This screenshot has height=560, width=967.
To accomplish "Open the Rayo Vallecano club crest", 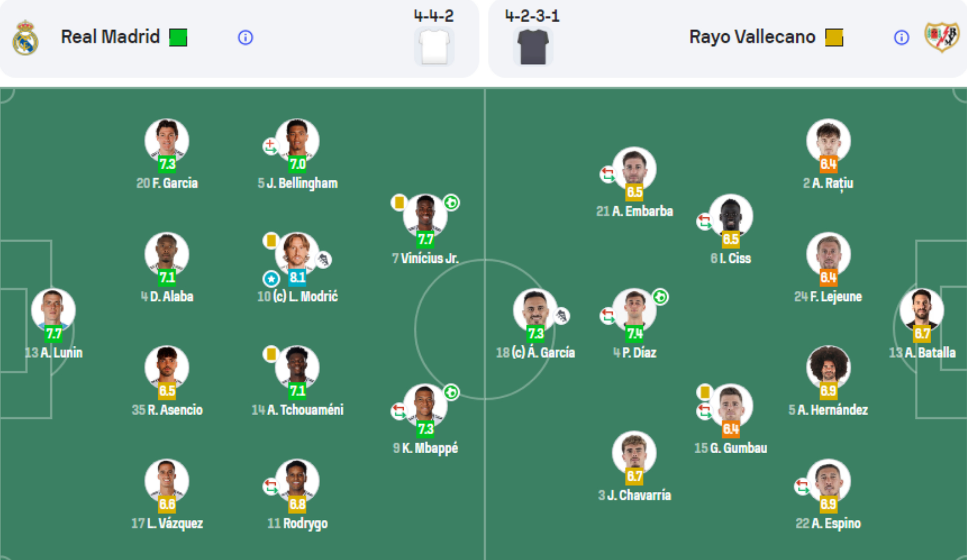I will (x=941, y=37).
